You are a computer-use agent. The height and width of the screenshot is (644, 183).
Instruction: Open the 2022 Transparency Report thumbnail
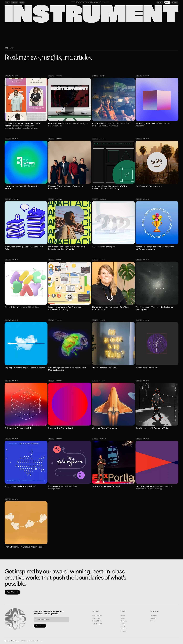(x=113, y=223)
